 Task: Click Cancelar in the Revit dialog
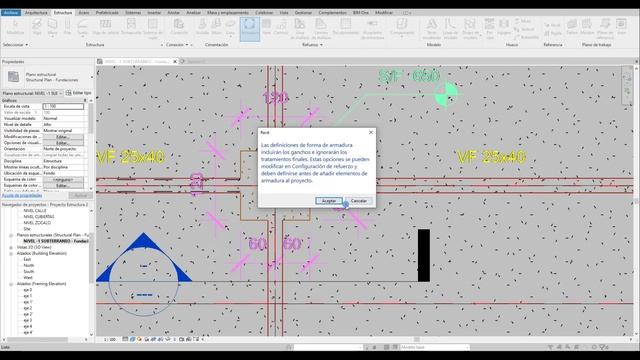pos(359,201)
